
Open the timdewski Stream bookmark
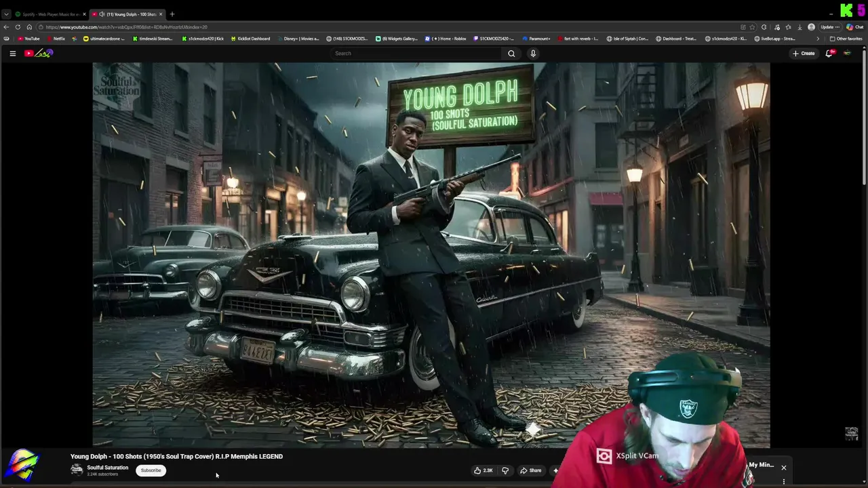click(153, 39)
